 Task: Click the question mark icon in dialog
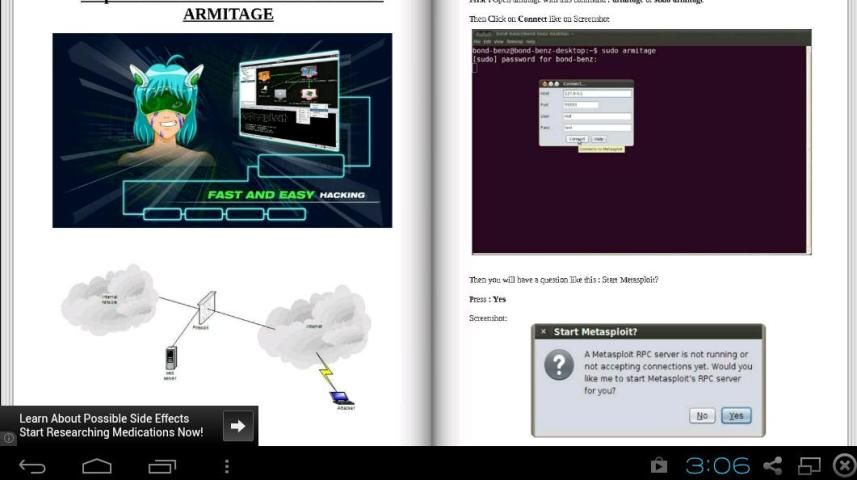(558, 365)
